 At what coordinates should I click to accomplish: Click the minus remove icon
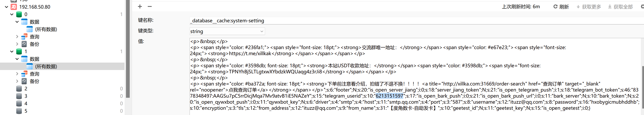click(x=150, y=6)
